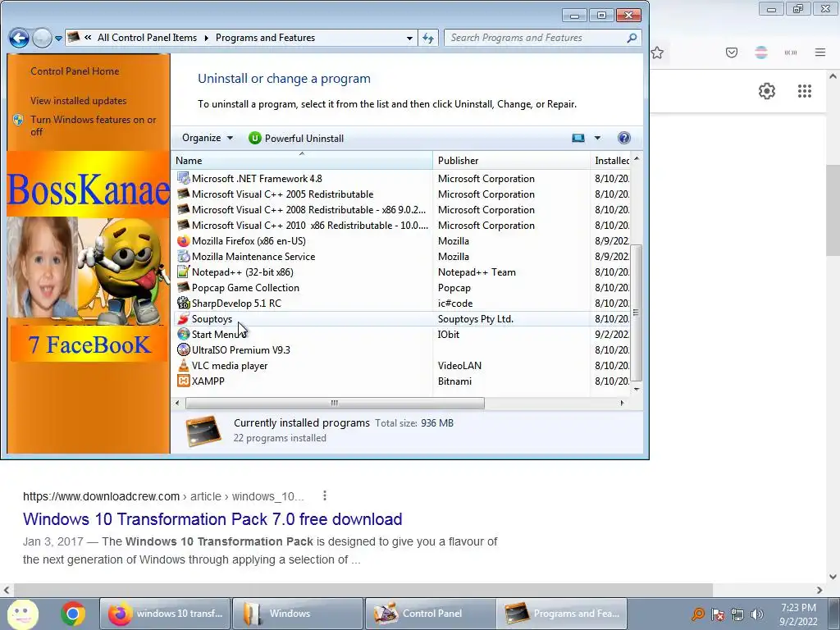The image size is (840, 630).
Task: Open the Organize menu
Action: click(208, 138)
